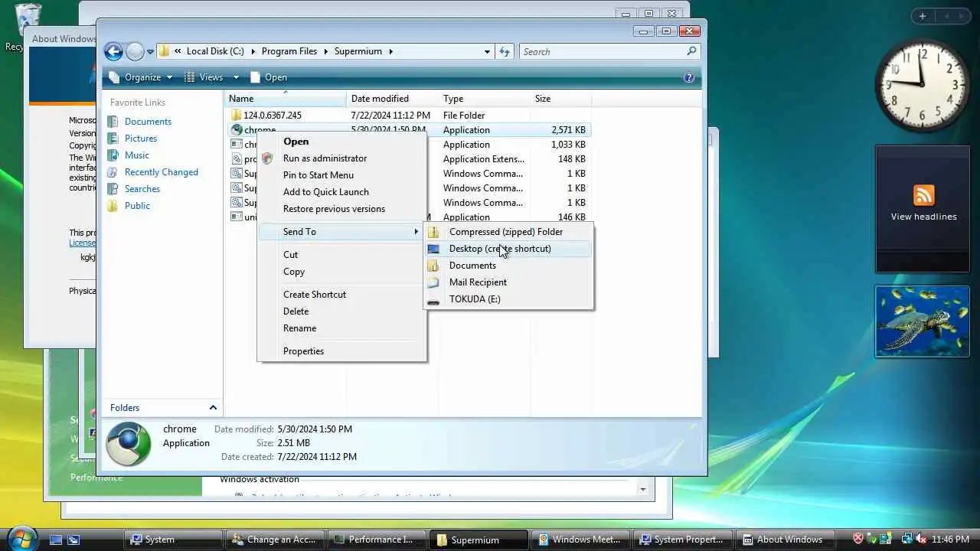Image resolution: width=980 pixels, height=551 pixels.
Task: Click the Local Disk (C:) breadcrumb
Action: tap(215, 51)
